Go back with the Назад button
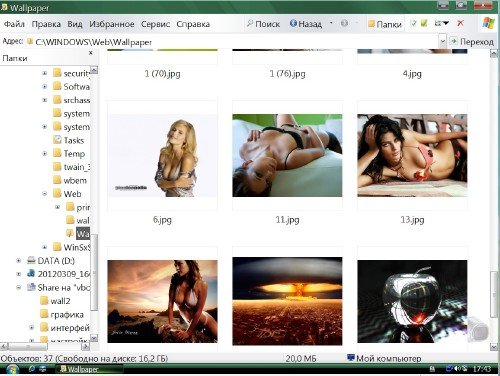Screen dimensions: 500x376 (306, 24)
